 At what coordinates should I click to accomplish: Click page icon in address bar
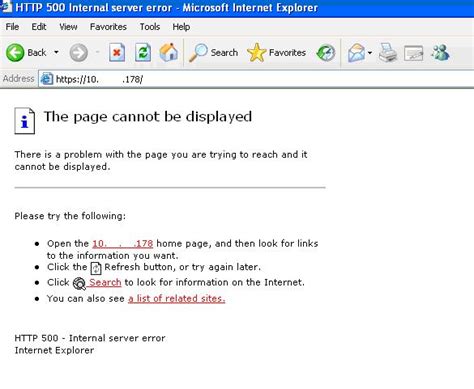tap(47, 79)
